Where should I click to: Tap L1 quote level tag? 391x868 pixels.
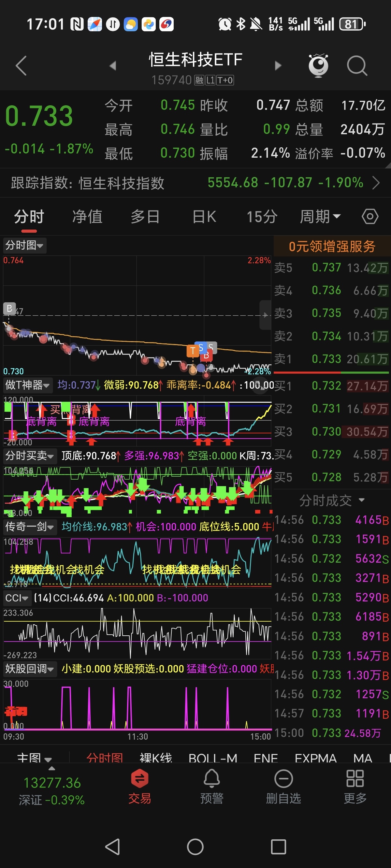coord(210,80)
